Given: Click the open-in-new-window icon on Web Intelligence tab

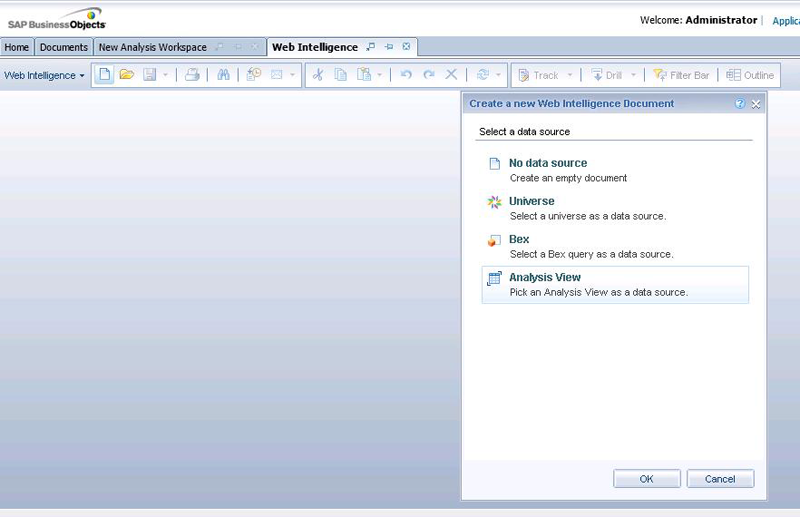Looking at the screenshot, I should click(x=371, y=46).
